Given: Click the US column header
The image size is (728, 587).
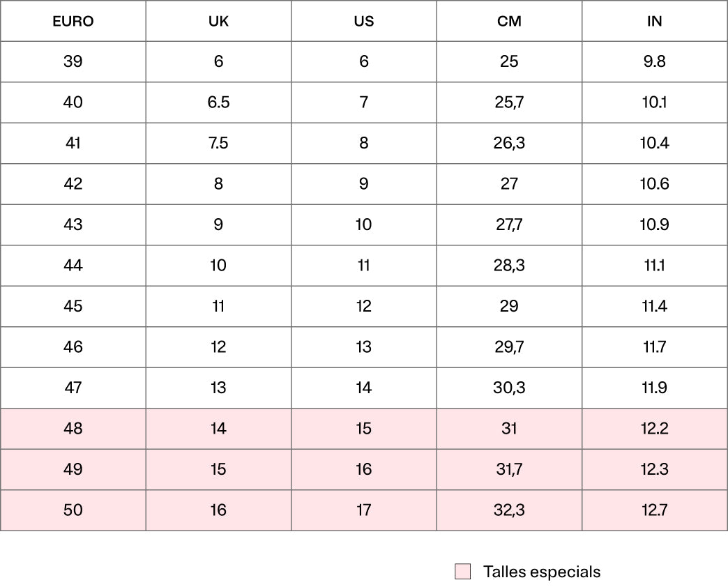Looking at the screenshot, I should click(364, 21).
